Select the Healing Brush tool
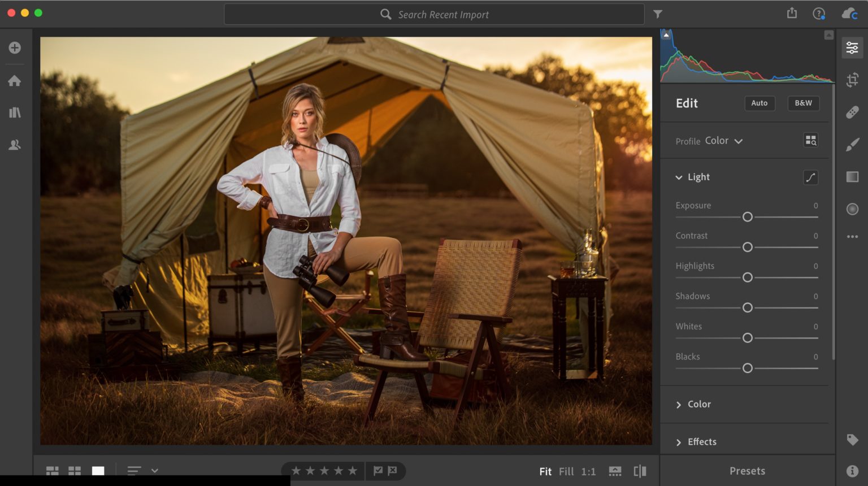 pos(852,112)
